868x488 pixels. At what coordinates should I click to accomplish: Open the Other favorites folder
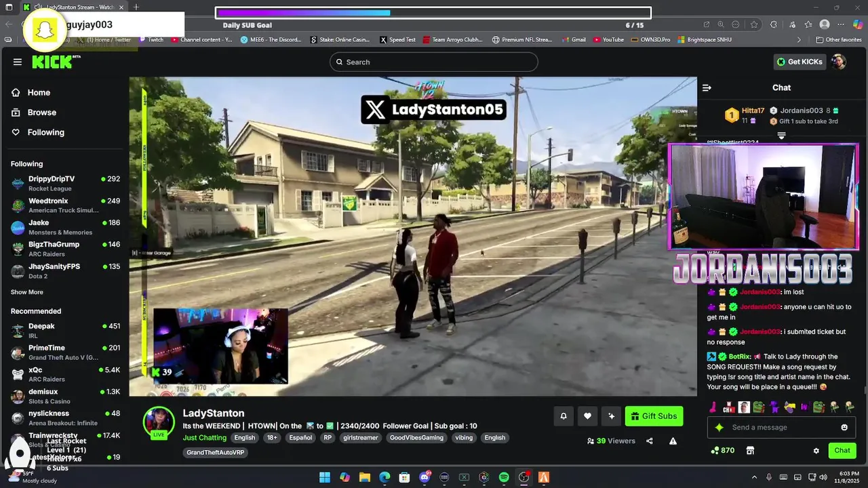click(x=838, y=40)
